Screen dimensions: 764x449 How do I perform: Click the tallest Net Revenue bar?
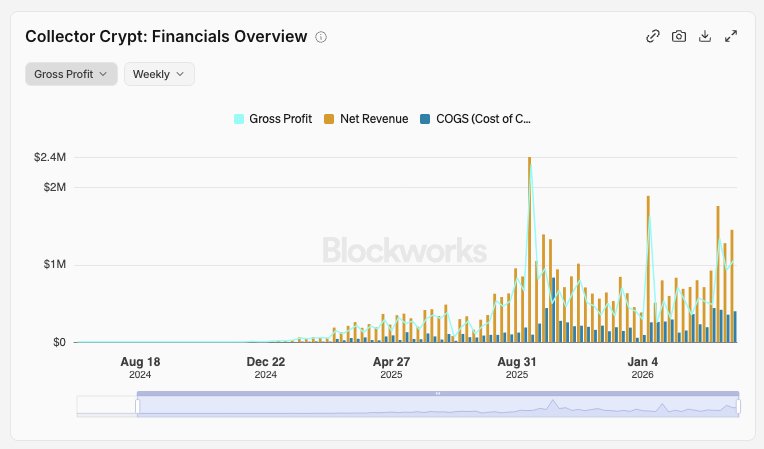click(x=529, y=250)
